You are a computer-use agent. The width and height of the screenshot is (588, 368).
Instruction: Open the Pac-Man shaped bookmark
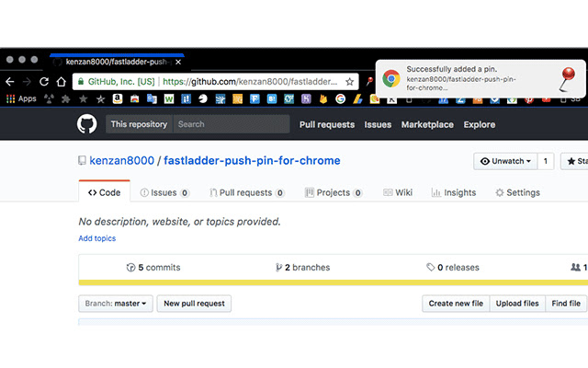click(x=203, y=98)
